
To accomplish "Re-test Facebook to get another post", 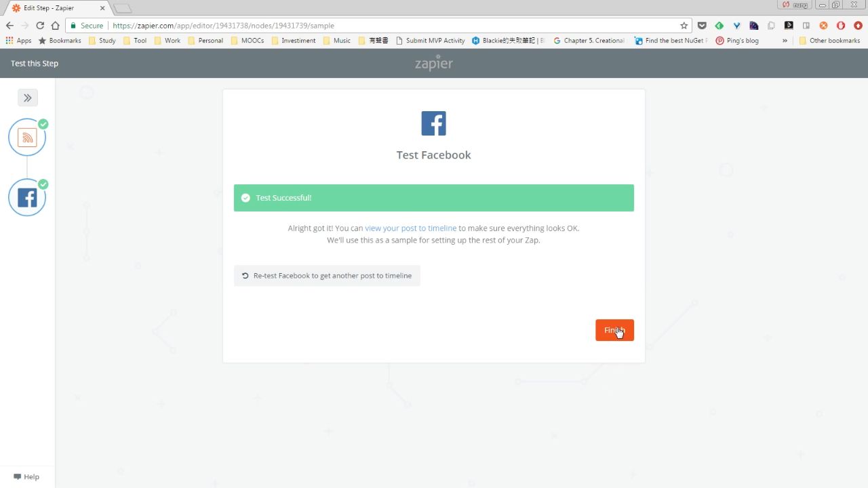I will (327, 276).
